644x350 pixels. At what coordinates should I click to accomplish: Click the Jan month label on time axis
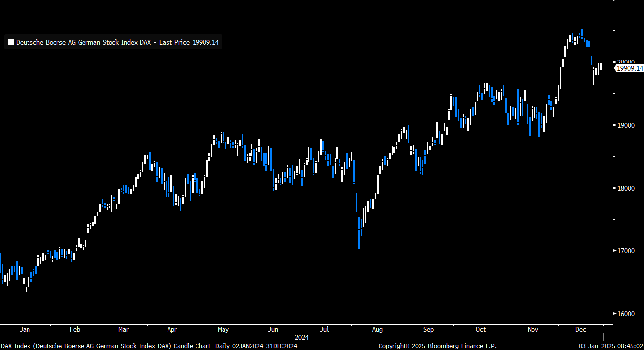25,330
